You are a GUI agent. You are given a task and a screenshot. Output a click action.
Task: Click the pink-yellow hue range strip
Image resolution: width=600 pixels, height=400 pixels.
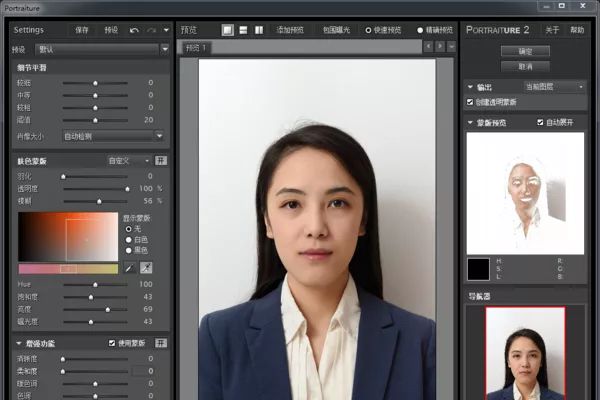pyautogui.click(x=68, y=269)
